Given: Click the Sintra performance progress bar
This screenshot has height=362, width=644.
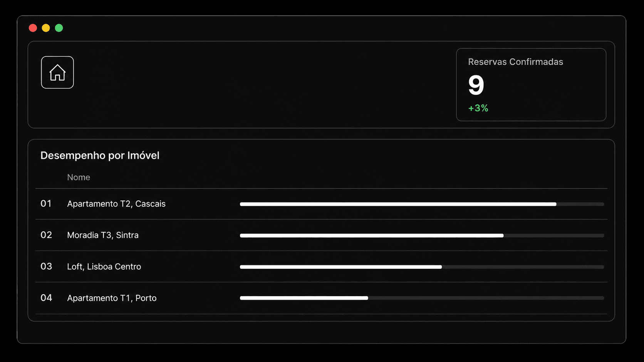Looking at the screenshot, I should tap(422, 235).
